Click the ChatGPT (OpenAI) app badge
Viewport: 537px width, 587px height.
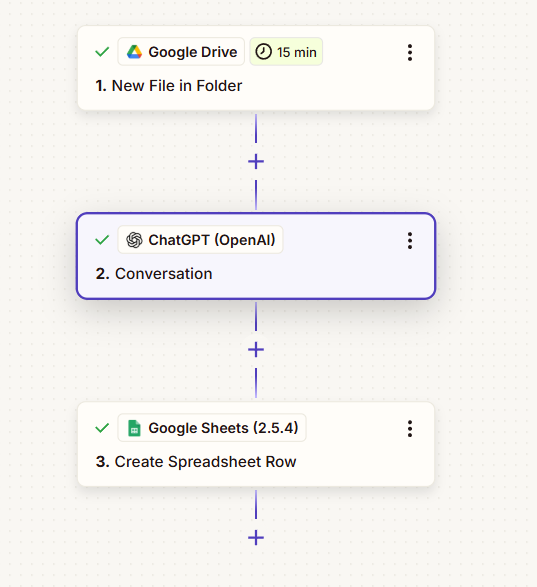200,240
